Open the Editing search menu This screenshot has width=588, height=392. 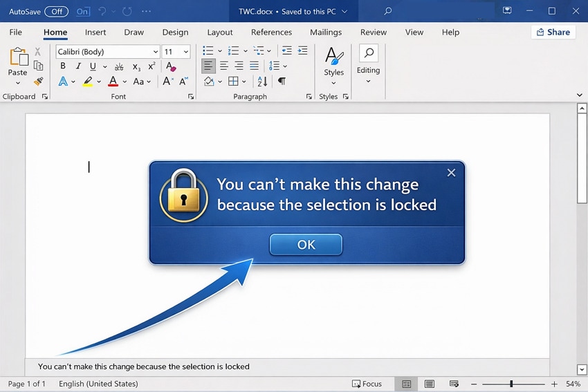368,64
